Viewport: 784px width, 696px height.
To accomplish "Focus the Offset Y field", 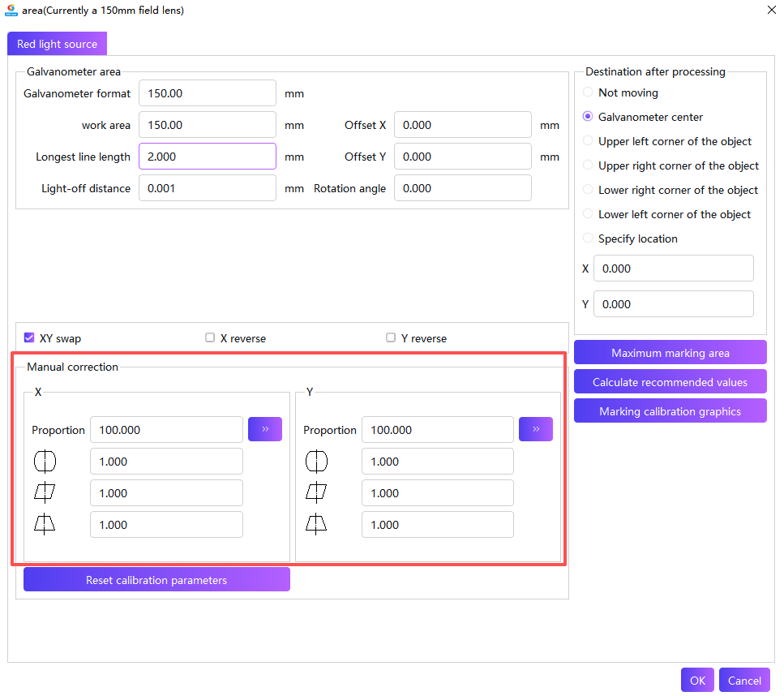I will point(463,156).
